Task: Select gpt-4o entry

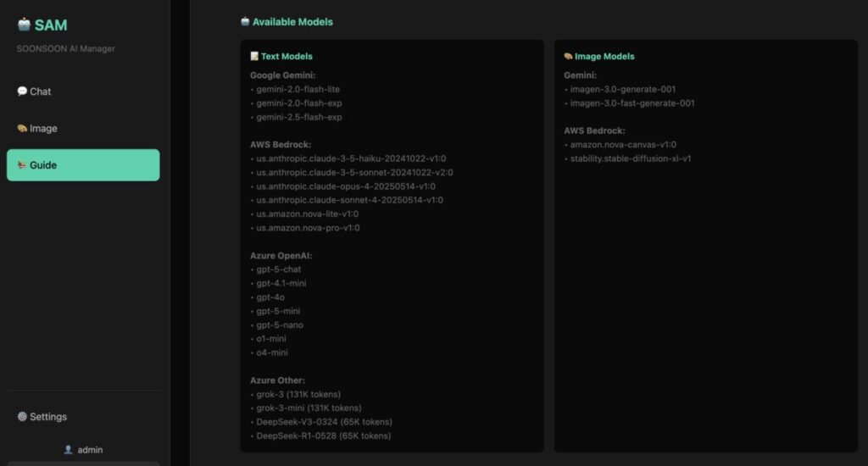Action: (x=270, y=297)
